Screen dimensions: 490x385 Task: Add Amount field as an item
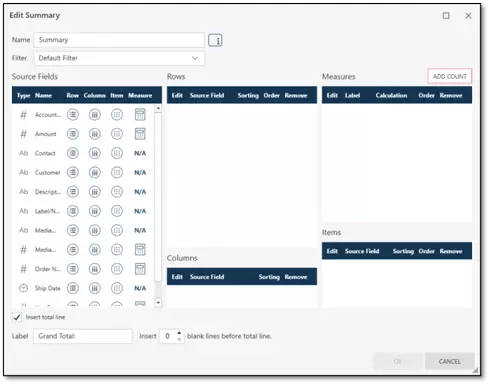pyautogui.click(x=117, y=134)
